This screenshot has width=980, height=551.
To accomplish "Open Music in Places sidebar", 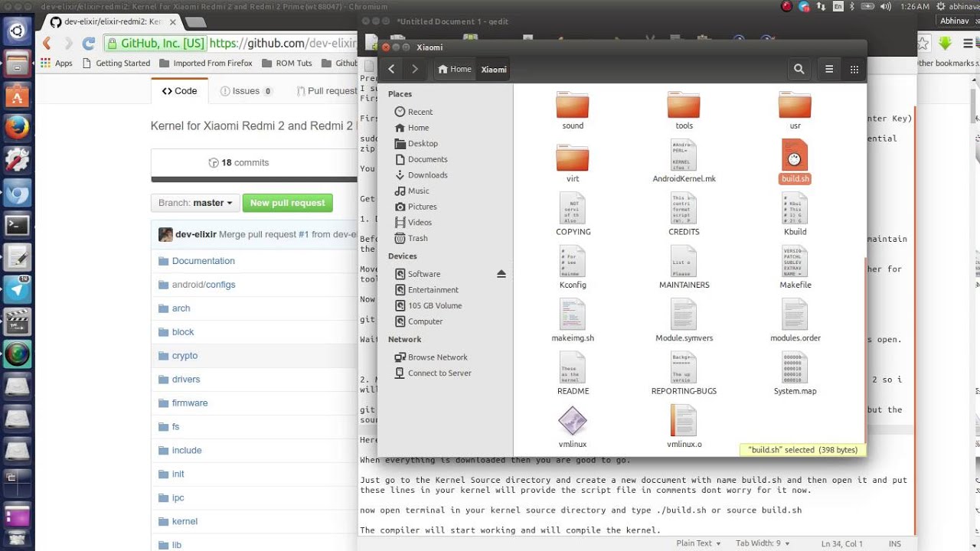I will pyautogui.click(x=411, y=191).
